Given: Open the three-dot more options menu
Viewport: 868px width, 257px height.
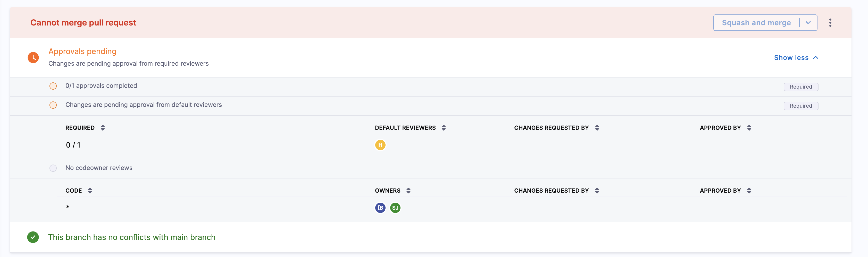Looking at the screenshot, I should coord(830,23).
